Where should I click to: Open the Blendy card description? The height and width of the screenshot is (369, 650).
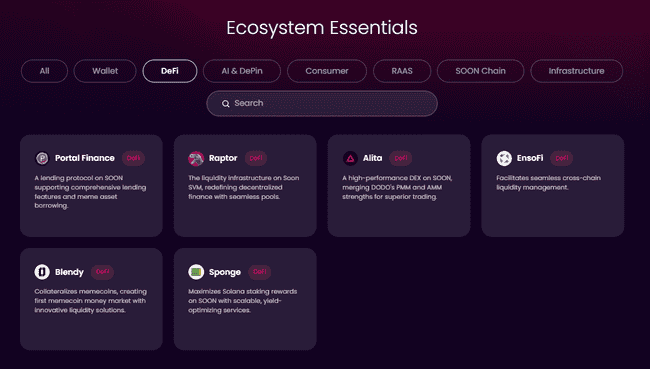pos(90,301)
